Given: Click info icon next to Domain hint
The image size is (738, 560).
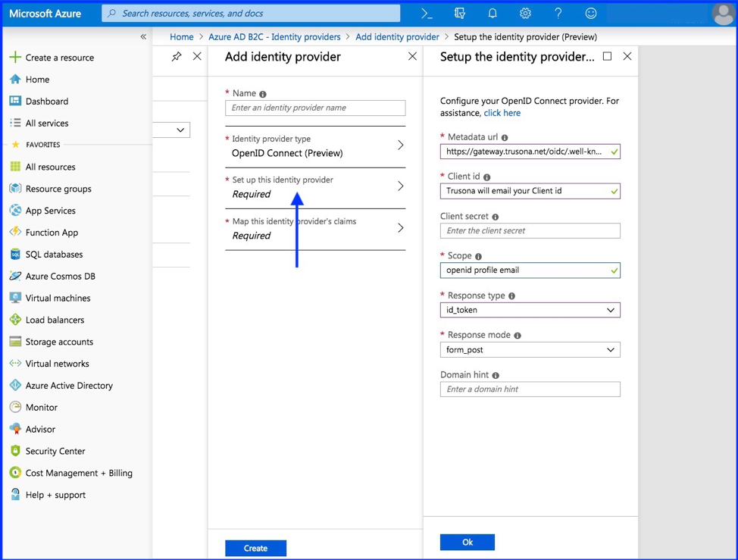Looking at the screenshot, I should tap(496, 376).
